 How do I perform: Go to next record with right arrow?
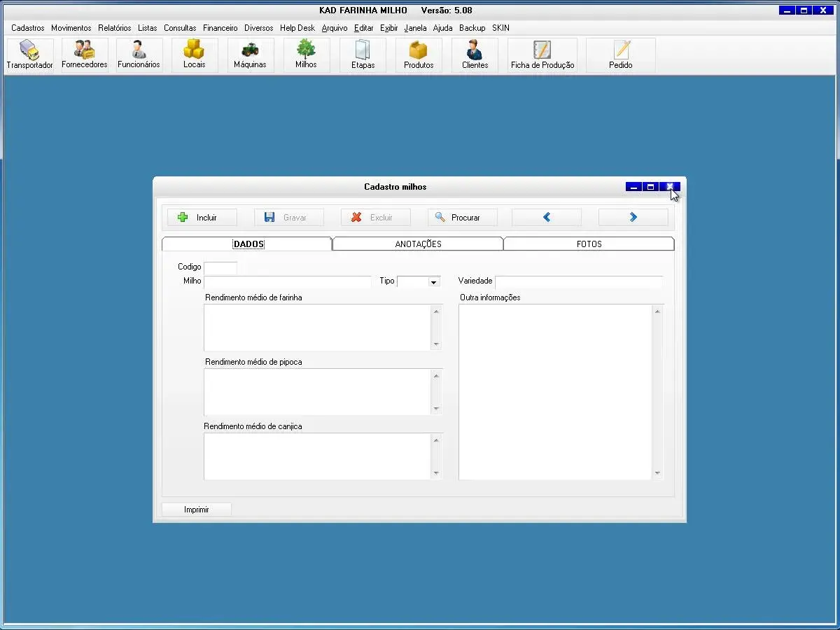point(633,218)
